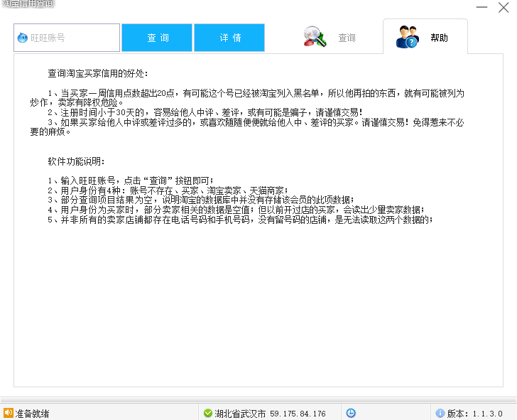Image resolution: width=517 pixels, height=420 pixels.
Task: Close the 淘宝信用查询 window
Action: [x=504, y=7]
